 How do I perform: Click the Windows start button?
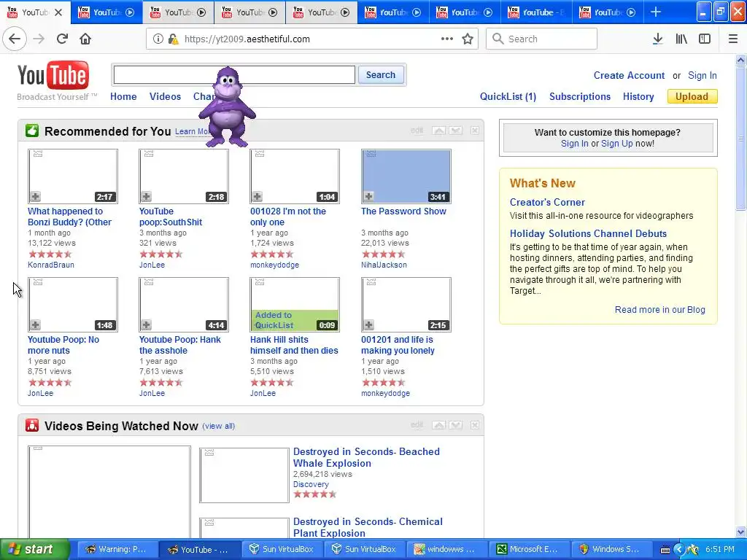coord(34,550)
